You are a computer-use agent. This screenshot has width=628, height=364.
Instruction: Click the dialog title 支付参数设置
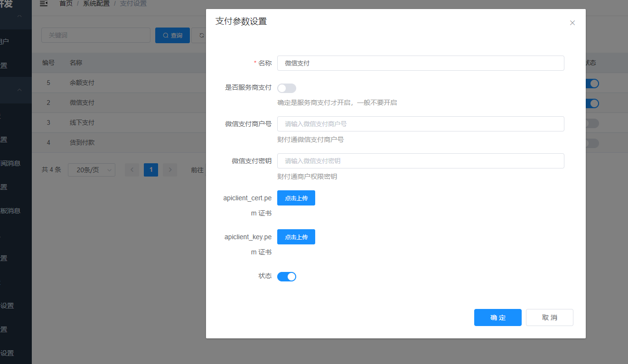point(241,21)
